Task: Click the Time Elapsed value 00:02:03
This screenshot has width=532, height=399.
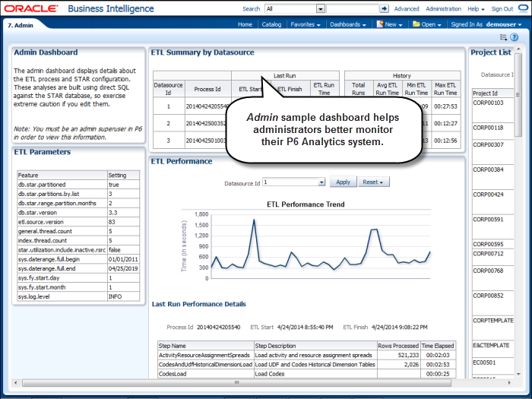Action: point(438,355)
